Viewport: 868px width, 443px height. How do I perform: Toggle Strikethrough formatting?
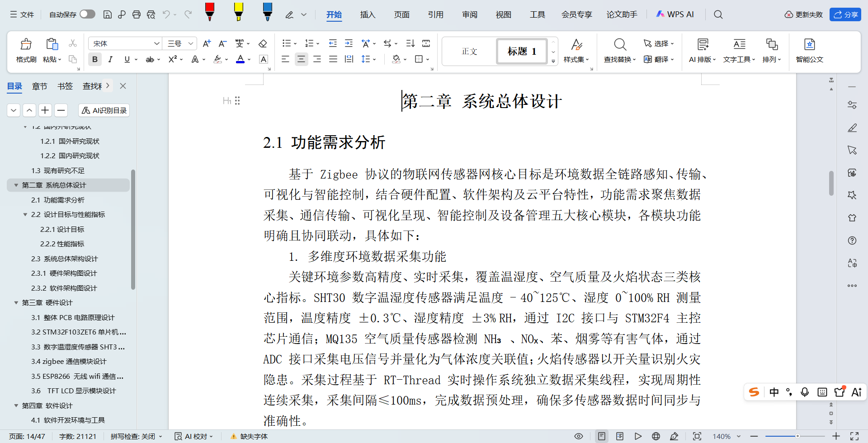(x=150, y=59)
